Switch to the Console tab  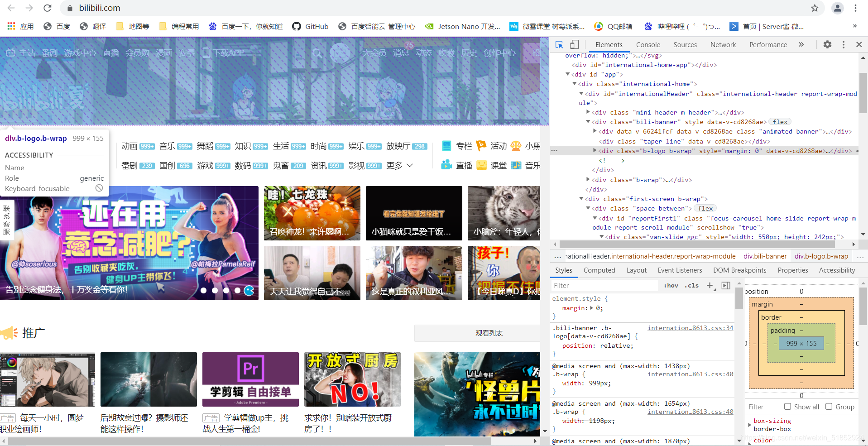[x=648, y=44]
